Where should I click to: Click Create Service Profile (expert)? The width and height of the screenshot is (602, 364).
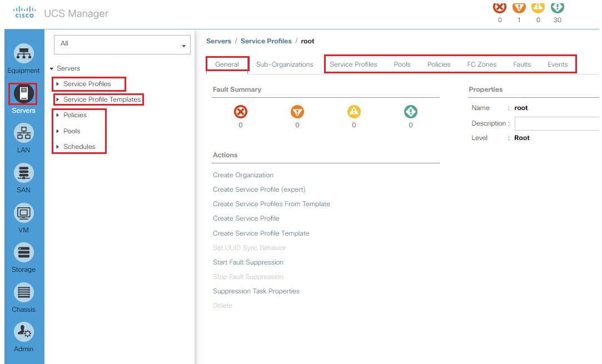point(259,190)
